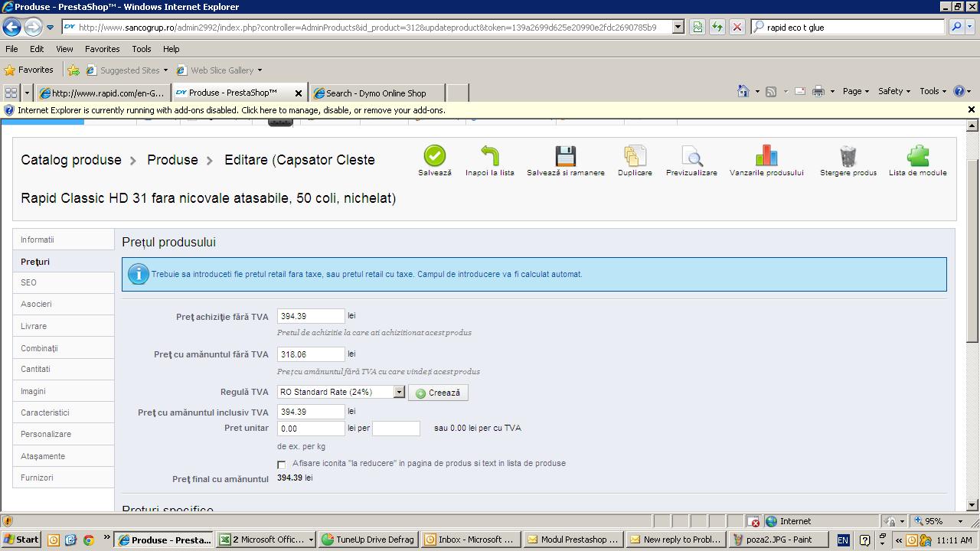Open the SEO side tab
980x551 pixels.
click(x=64, y=282)
